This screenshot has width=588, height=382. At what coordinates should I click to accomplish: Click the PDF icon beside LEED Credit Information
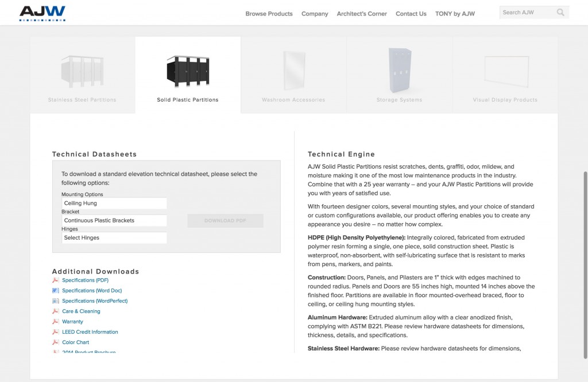coord(55,332)
